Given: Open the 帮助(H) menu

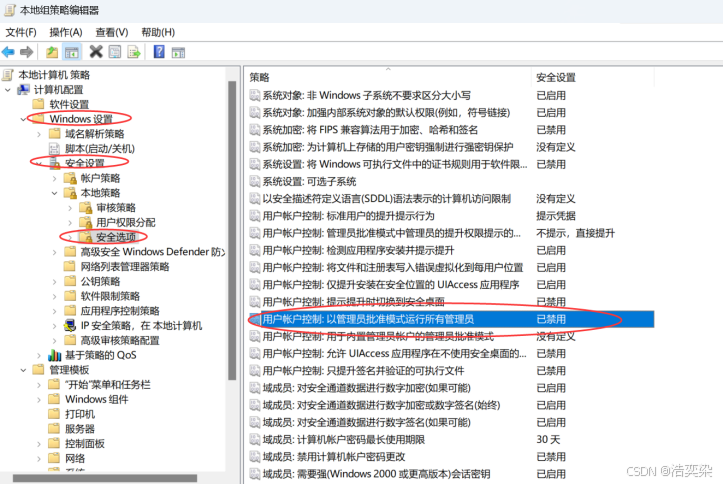Looking at the screenshot, I should (158, 32).
